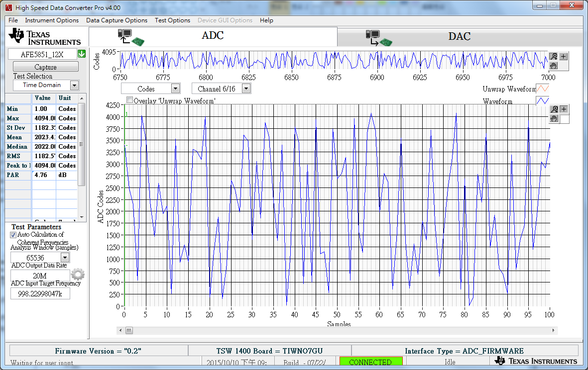Click the DAC output board icon
The image size is (588, 370).
(379, 38)
